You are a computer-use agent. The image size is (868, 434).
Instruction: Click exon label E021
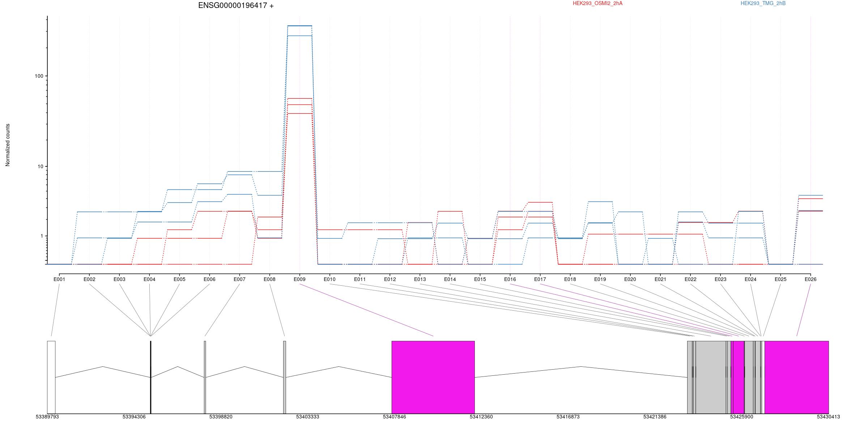660,279
